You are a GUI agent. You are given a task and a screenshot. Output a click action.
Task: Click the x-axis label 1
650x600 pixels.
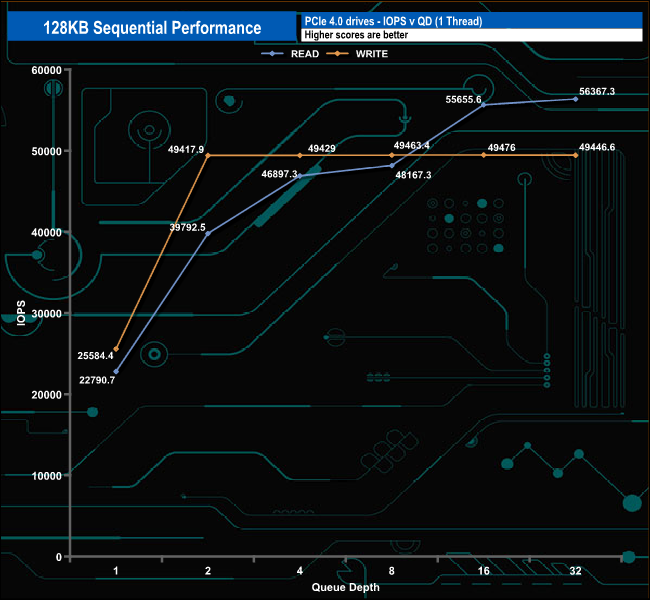pos(116,571)
